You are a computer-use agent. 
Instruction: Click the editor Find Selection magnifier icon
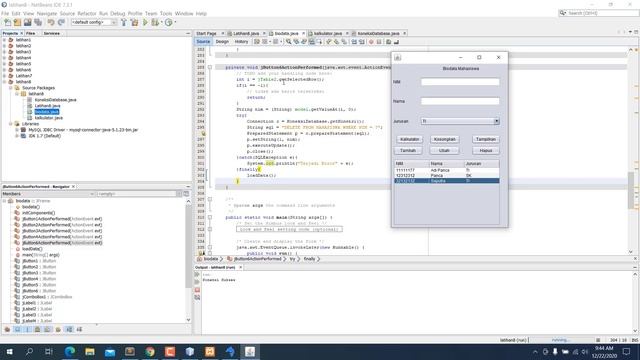pyautogui.click(x=289, y=42)
